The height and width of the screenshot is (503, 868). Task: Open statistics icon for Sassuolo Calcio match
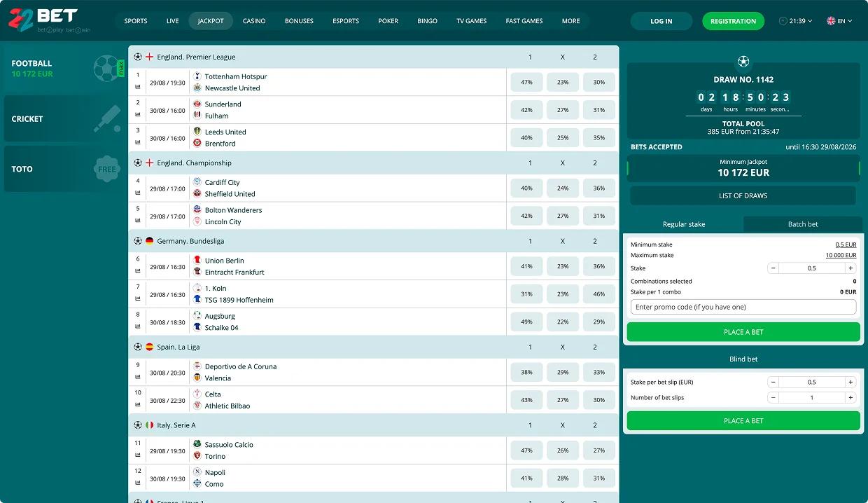[x=138, y=455]
